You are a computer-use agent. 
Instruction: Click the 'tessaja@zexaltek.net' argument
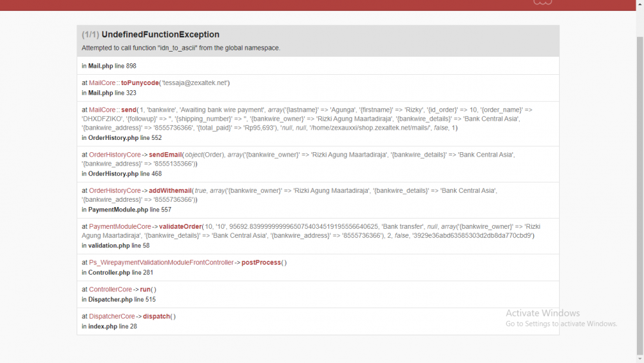pos(194,83)
